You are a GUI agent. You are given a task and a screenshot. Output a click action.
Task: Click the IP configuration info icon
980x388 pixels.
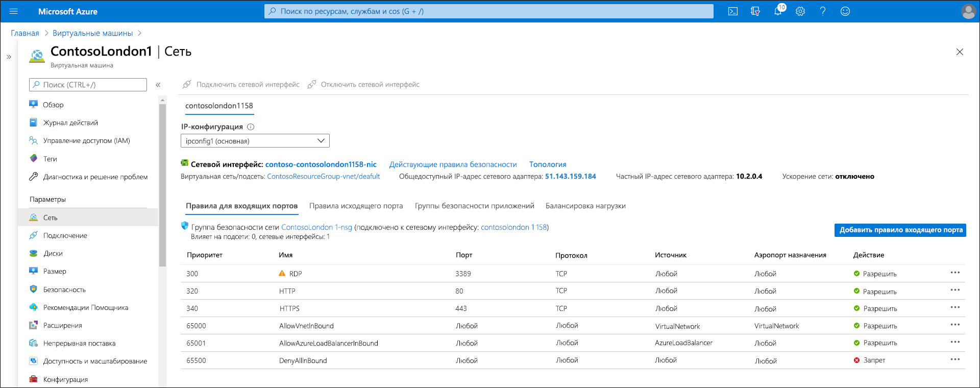point(251,127)
